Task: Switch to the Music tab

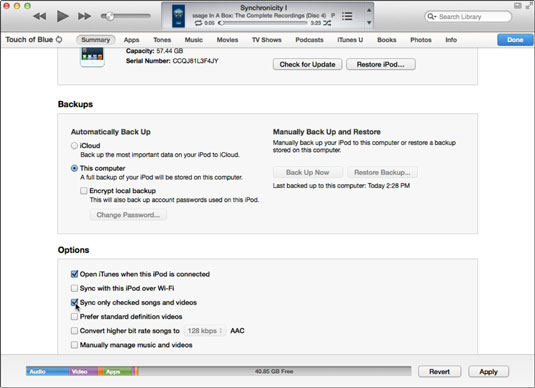Action: (194, 40)
